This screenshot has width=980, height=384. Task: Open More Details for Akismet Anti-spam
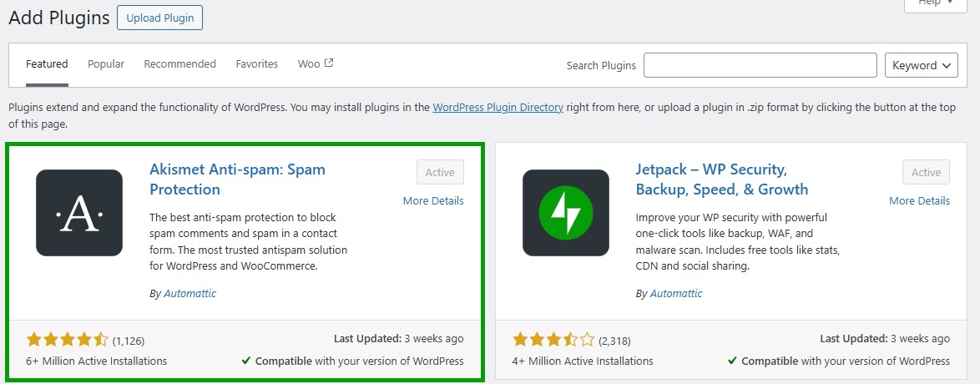click(x=433, y=200)
